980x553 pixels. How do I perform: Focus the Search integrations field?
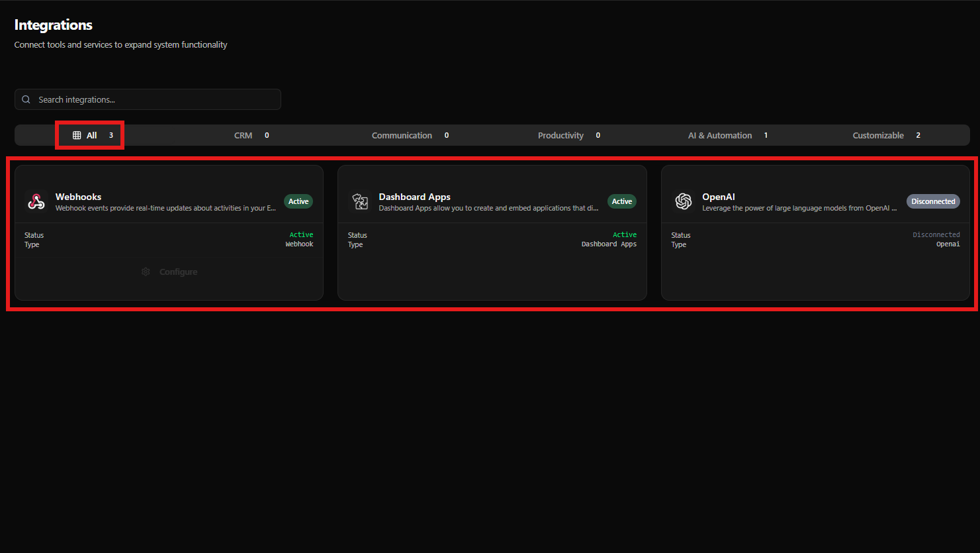point(148,99)
